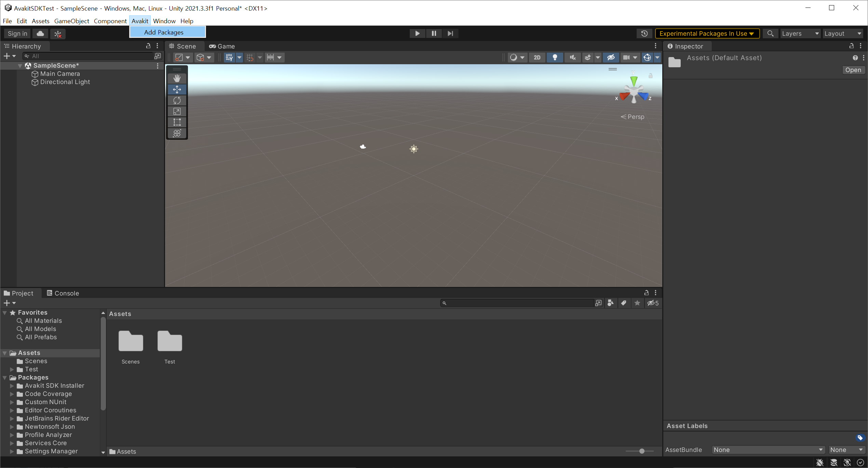868x468 pixels.
Task: Click the Sign in button
Action: click(x=17, y=33)
